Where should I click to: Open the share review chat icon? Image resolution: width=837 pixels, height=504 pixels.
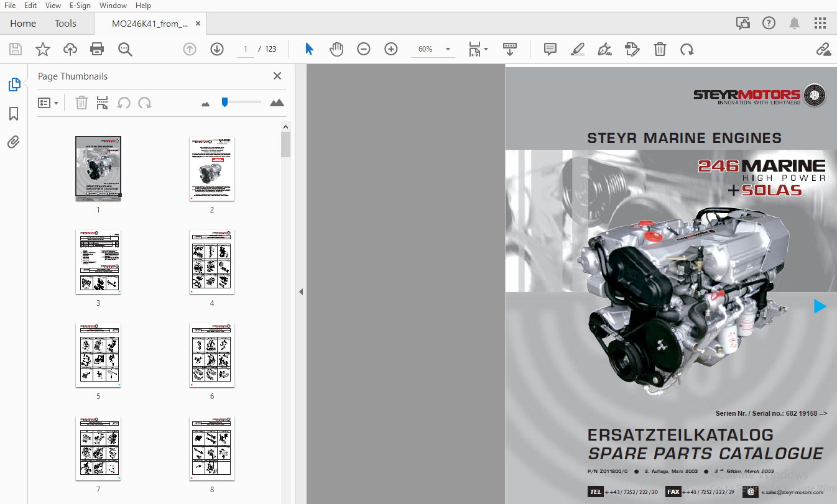coord(743,24)
